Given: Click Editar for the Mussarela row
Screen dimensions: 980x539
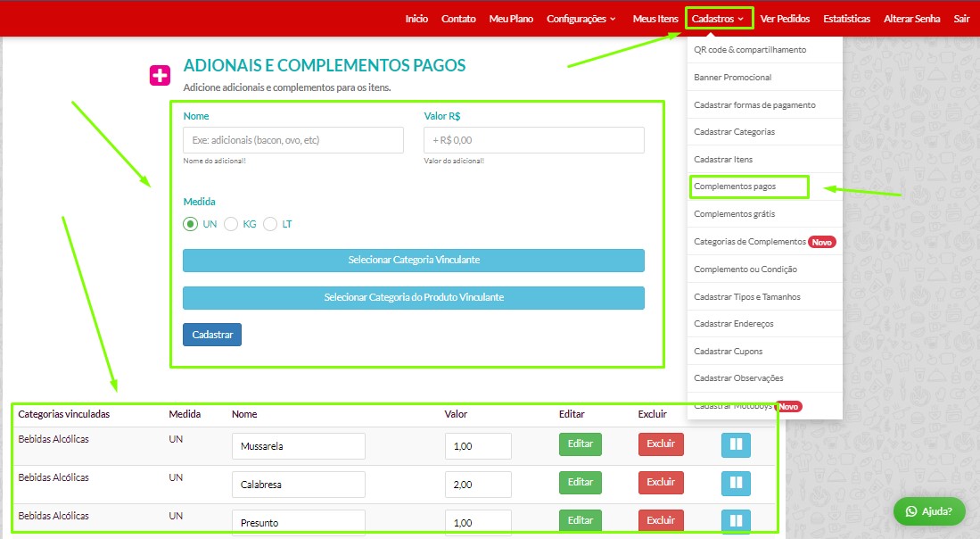Looking at the screenshot, I should [581, 444].
